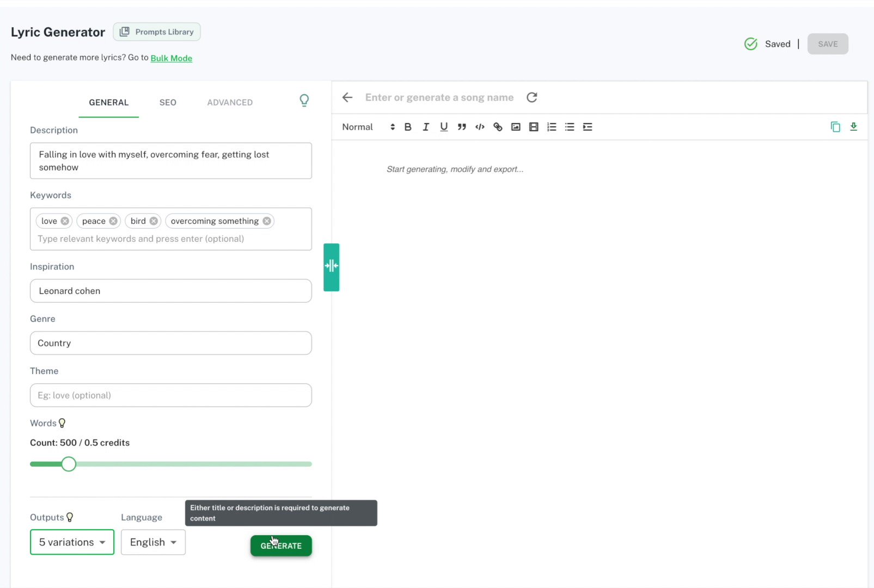Viewport: 874px width, 588px height.
Task: Click the GENERATE button
Action: pyautogui.click(x=281, y=546)
